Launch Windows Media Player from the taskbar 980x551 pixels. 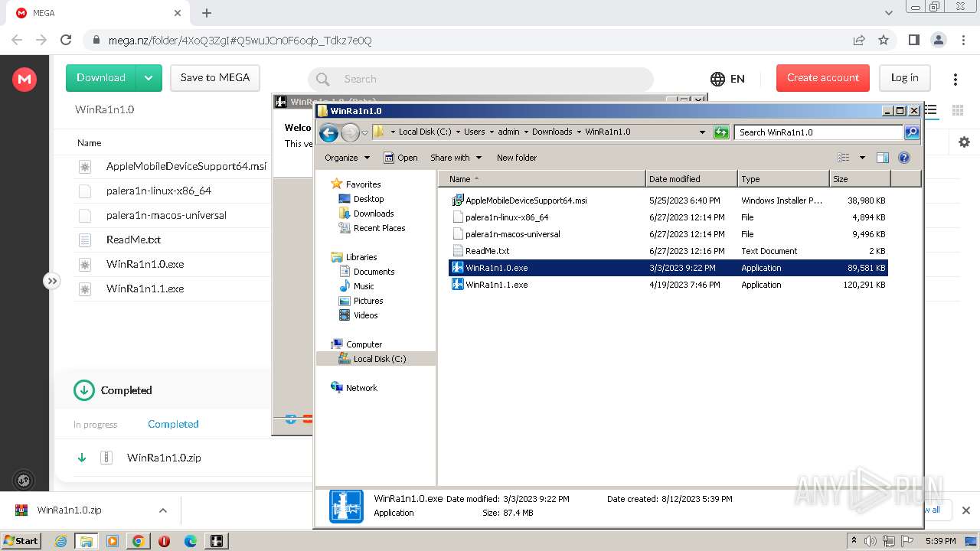point(113,541)
